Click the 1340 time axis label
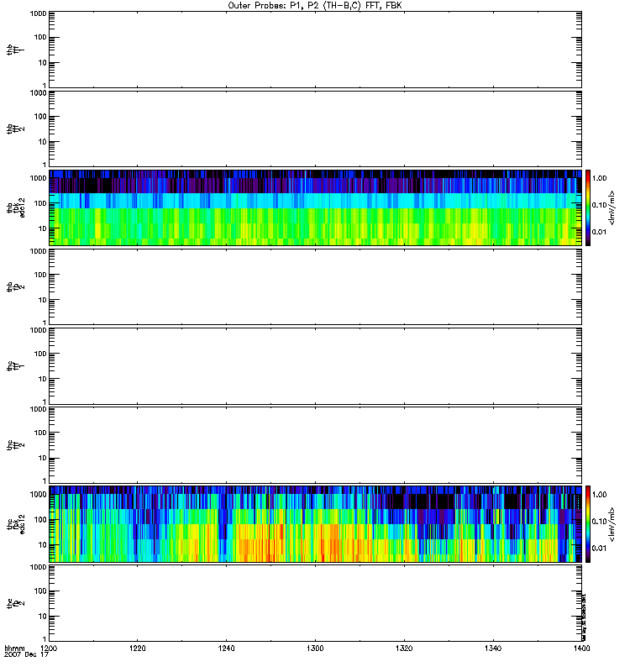This screenshot has height=672, width=630. click(493, 648)
